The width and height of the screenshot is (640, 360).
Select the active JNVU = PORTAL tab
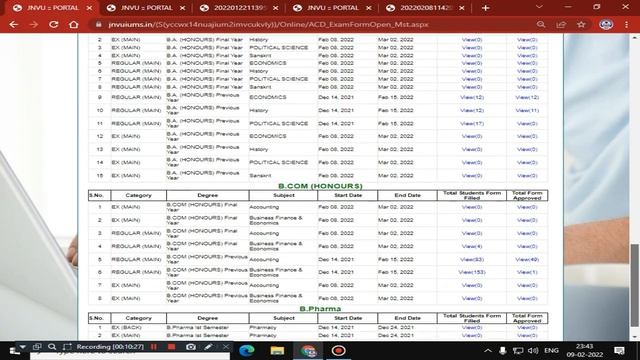[x=52, y=8]
